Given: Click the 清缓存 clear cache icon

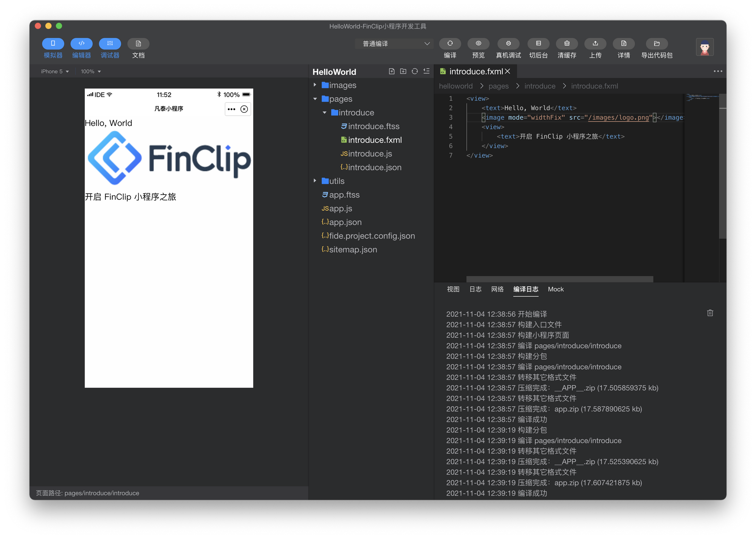Looking at the screenshot, I should point(567,43).
